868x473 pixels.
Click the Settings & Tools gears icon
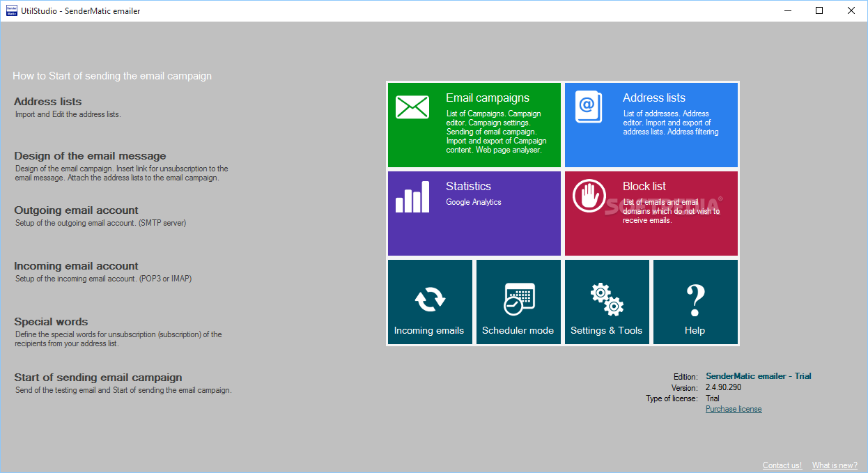(x=607, y=300)
